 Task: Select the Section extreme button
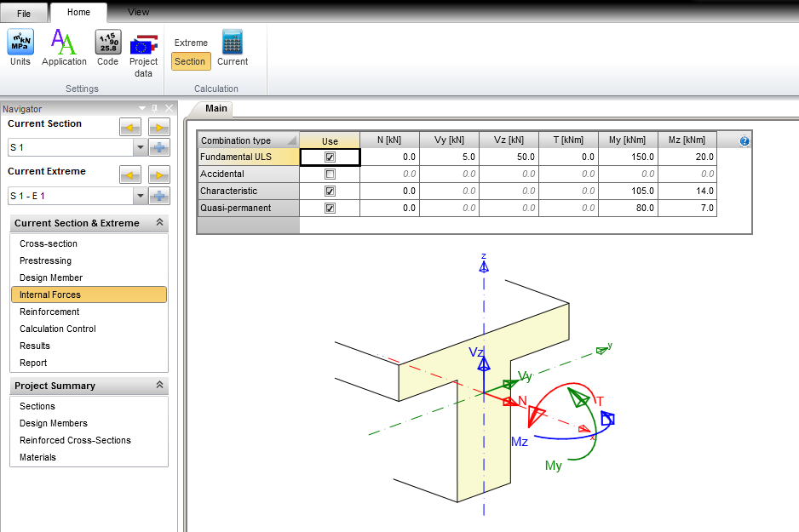coord(190,61)
